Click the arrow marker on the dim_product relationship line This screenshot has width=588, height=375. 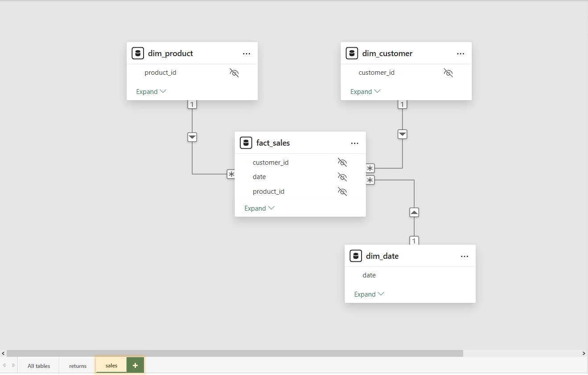click(192, 137)
